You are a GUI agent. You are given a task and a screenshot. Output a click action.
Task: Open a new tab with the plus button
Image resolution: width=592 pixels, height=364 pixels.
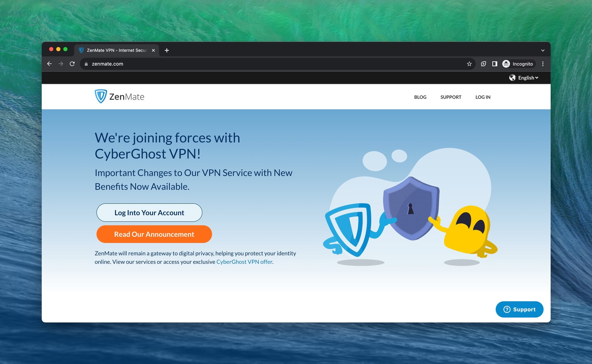click(x=167, y=50)
